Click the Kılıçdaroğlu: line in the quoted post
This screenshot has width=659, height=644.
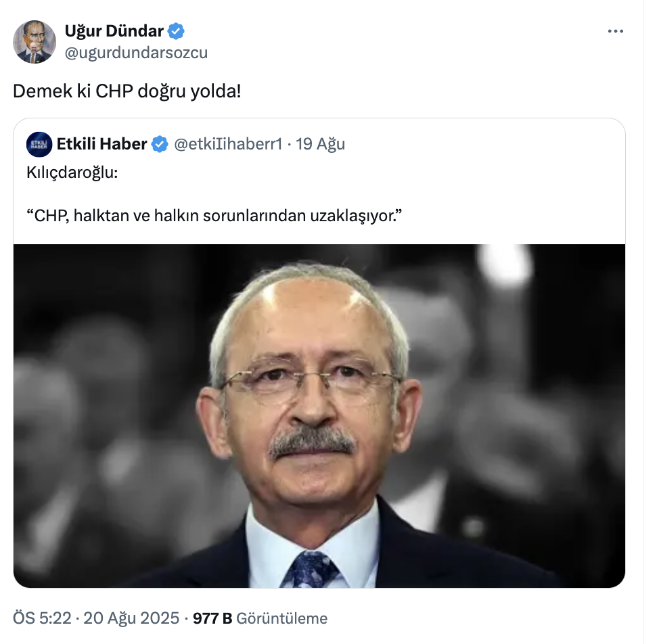coord(72,172)
